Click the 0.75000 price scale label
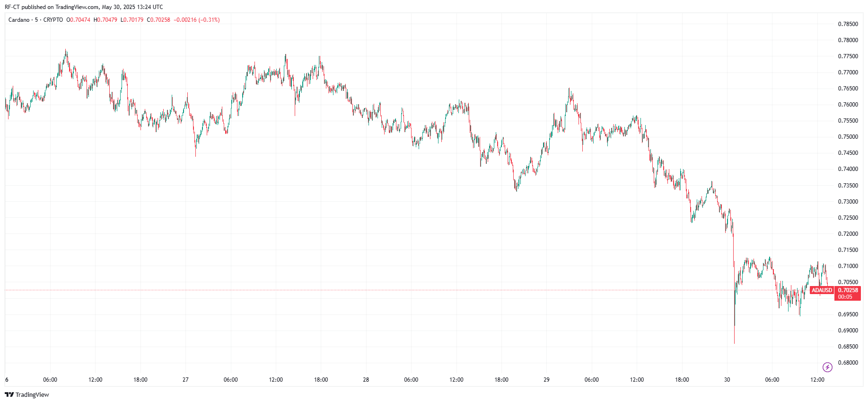Image resolution: width=868 pixels, height=403 pixels. pyautogui.click(x=848, y=137)
